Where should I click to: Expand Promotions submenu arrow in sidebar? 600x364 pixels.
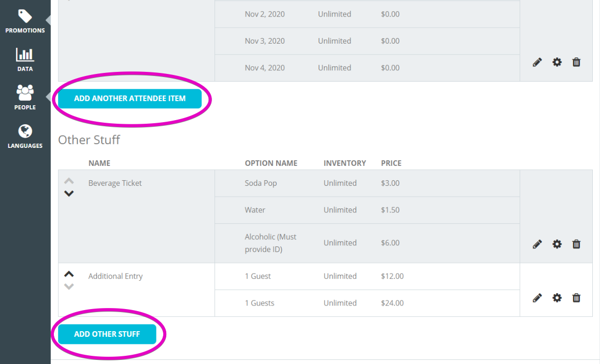pyautogui.click(x=48, y=20)
